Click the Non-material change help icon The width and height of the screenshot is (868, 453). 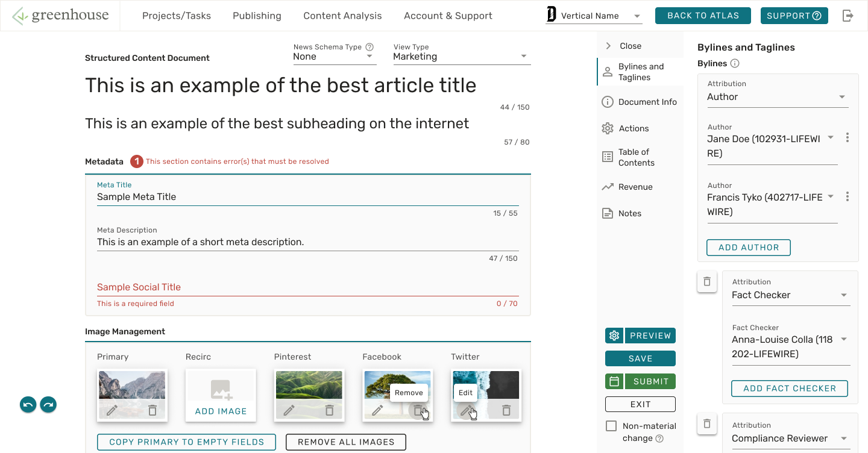tap(659, 439)
